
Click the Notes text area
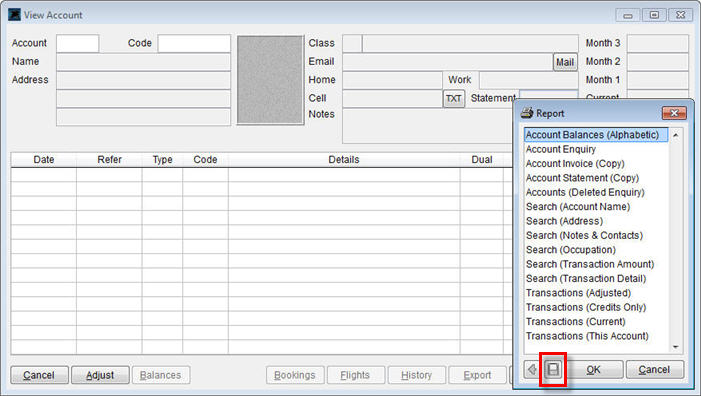(427, 126)
